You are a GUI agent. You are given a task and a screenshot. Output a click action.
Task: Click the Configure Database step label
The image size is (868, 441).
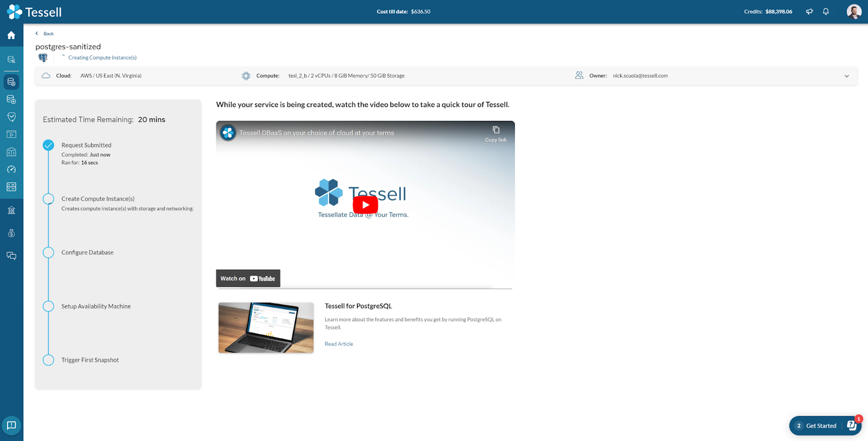pos(87,253)
